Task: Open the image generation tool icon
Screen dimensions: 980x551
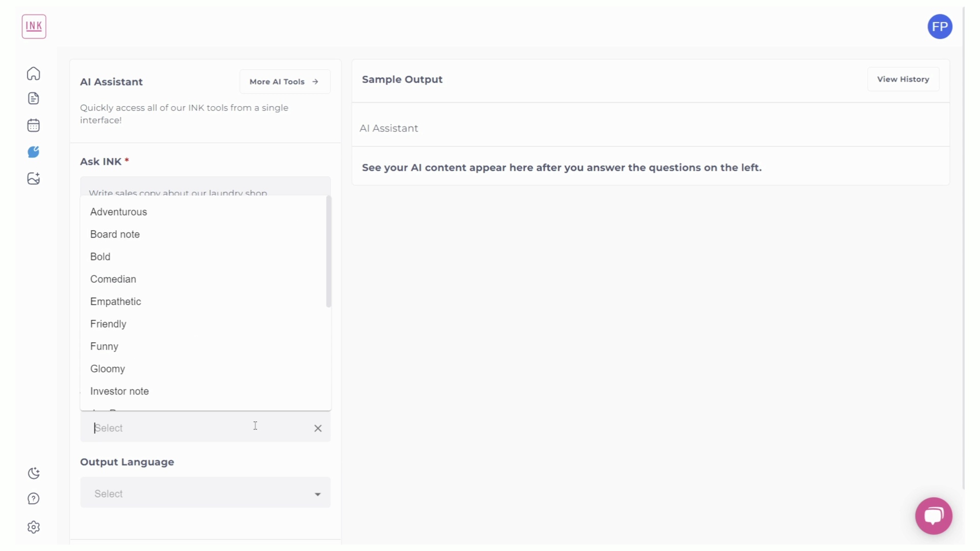Action: pos(33,179)
